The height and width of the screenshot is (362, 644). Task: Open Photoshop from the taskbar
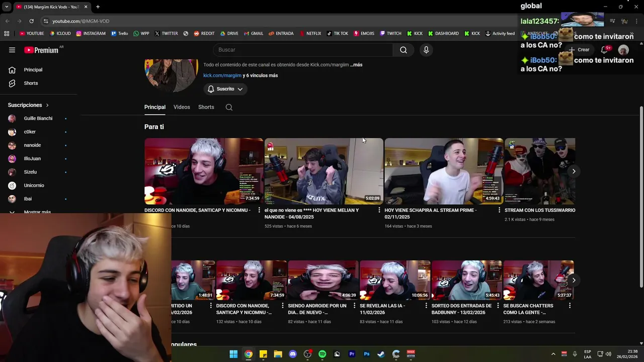point(366,354)
